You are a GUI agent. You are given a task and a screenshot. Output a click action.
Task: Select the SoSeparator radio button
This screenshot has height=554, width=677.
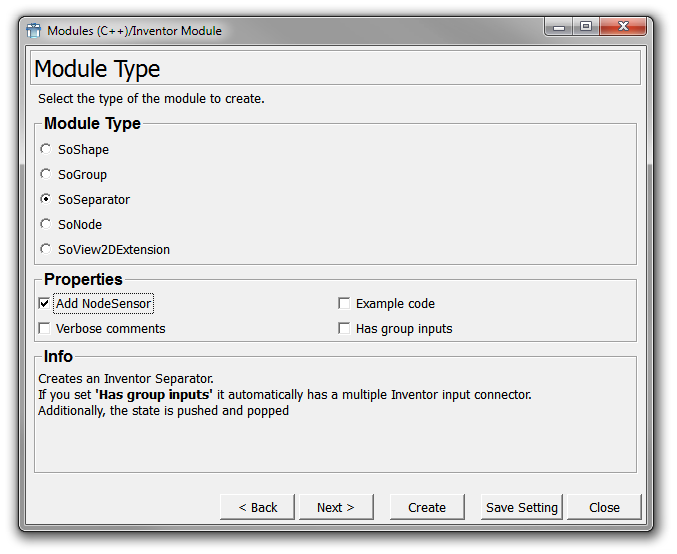pos(45,199)
